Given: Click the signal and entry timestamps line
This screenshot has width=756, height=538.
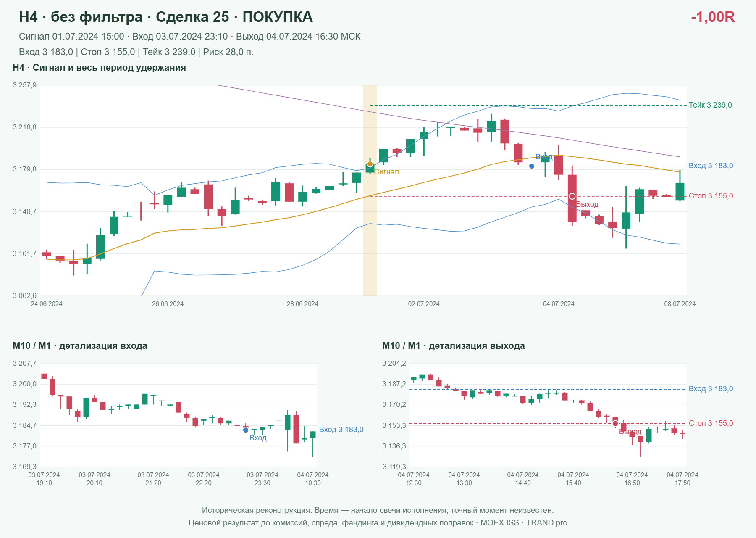Looking at the screenshot, I should 190,37.
